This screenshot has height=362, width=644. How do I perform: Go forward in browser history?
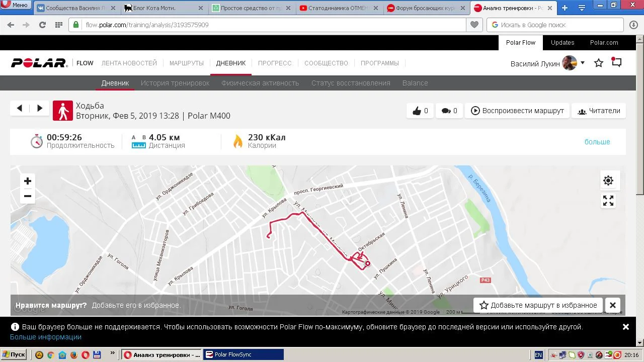(26, 25)
